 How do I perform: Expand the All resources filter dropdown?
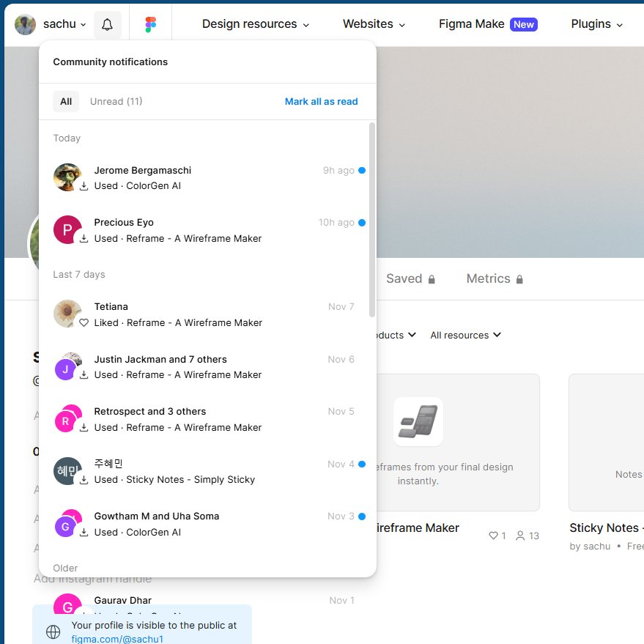465,335
